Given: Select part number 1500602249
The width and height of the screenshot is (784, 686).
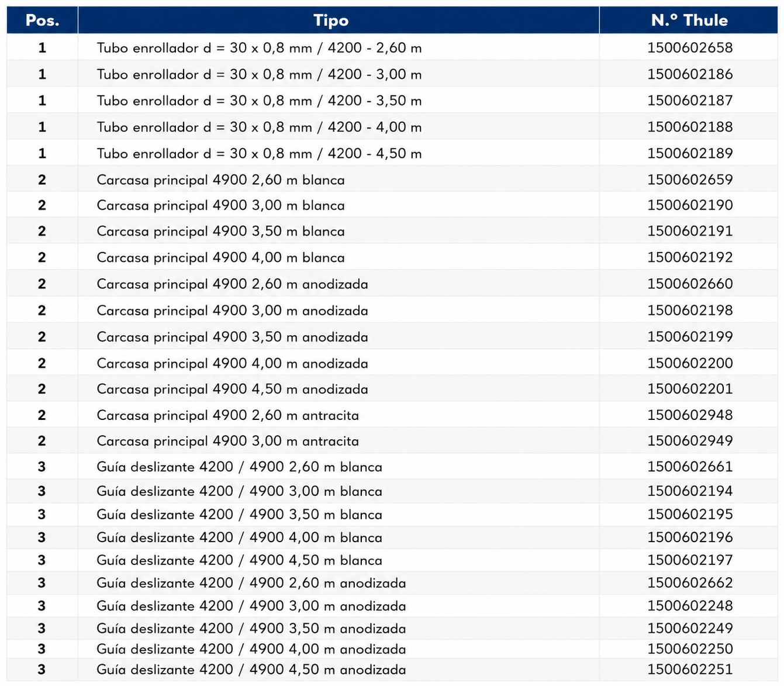Looking at the screenshot, I should coord(690,629).
